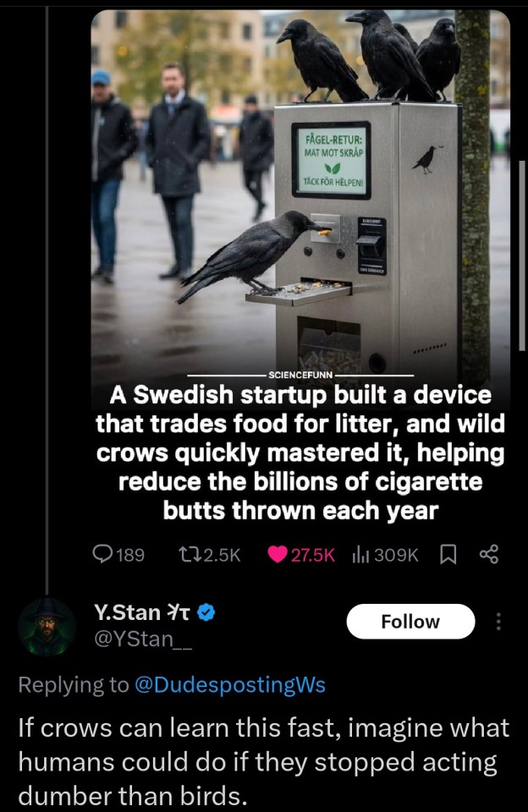Click the 2.5K reposts count
The image size is (528, 812).
click(x=222, y=555)
